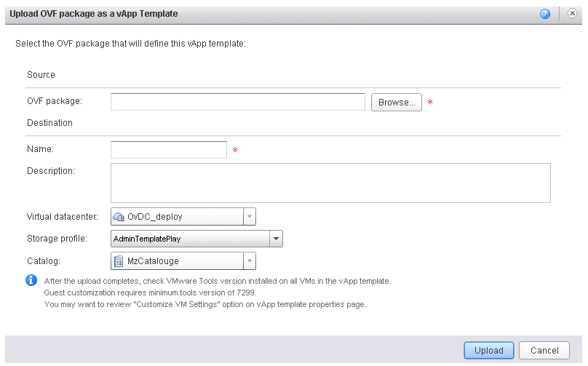Click inside the Description text area

tap(330, 183)
